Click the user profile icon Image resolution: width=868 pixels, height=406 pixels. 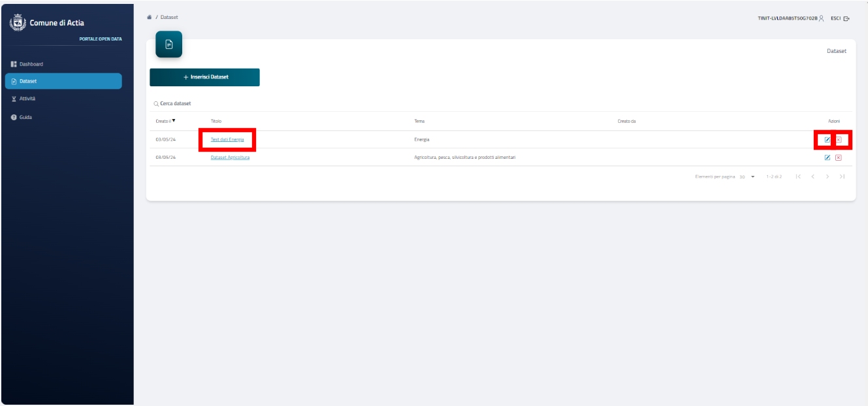point(822,18)
